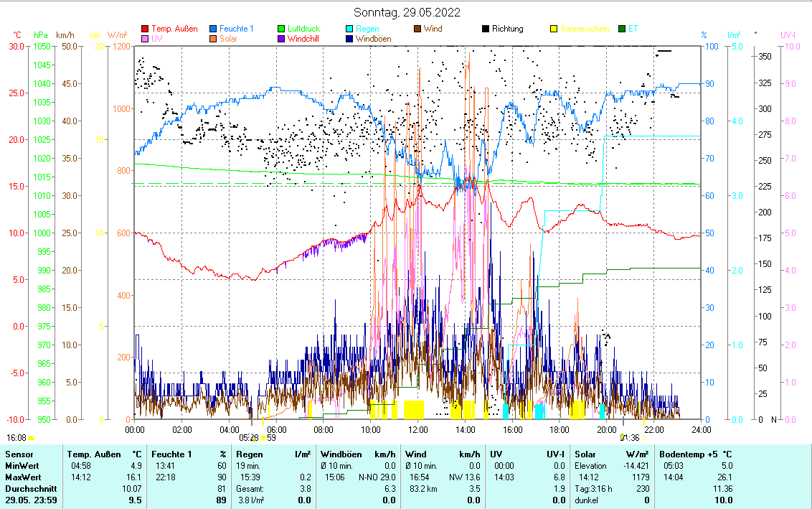Viewport: 812px width, 509px height.
Task: Click the solar maximum value 1179
Action: point(641,477)
